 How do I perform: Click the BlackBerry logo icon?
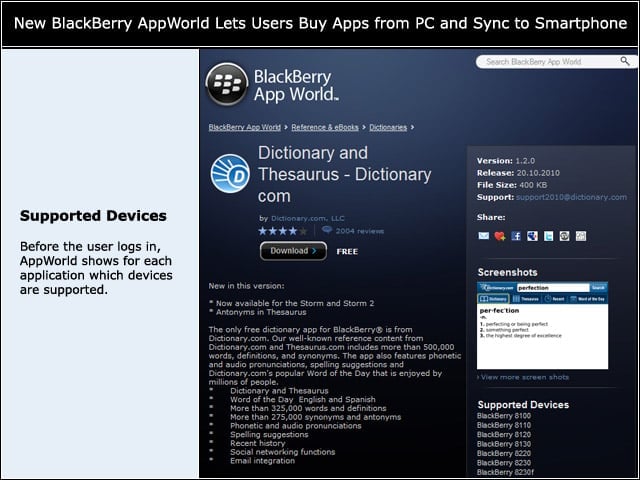[227, 84]
